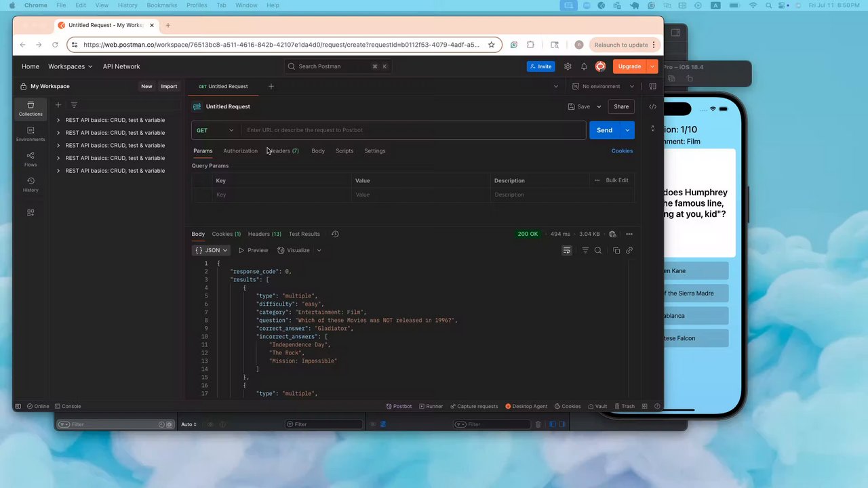Open the Visualize options dropdown arrow
This screenshot has width=868, height=488.
pyautogui.click(x=319, y=250)
